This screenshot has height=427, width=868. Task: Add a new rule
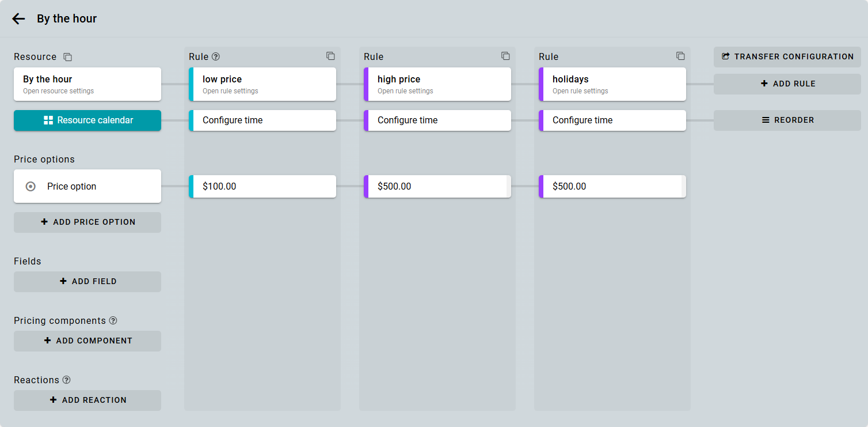coord(787,84)
